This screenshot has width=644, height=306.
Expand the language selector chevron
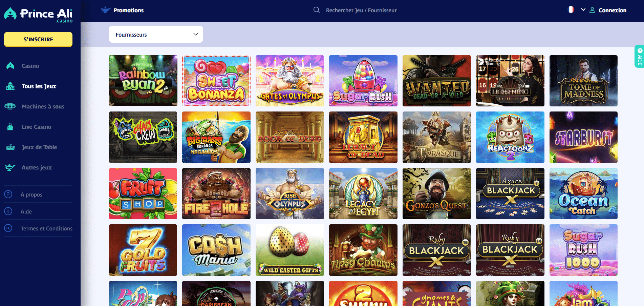(x=583, y=10)
